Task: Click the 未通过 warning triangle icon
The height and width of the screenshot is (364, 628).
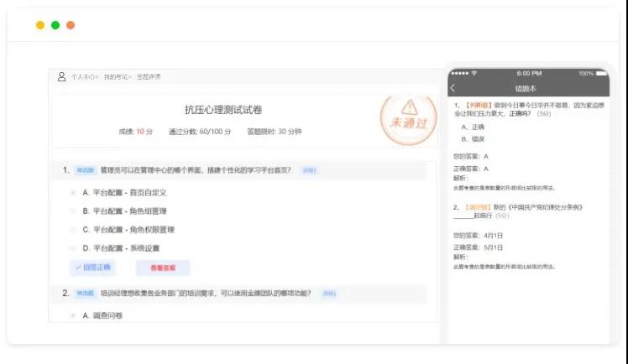Action: click(x=410, y=107)
